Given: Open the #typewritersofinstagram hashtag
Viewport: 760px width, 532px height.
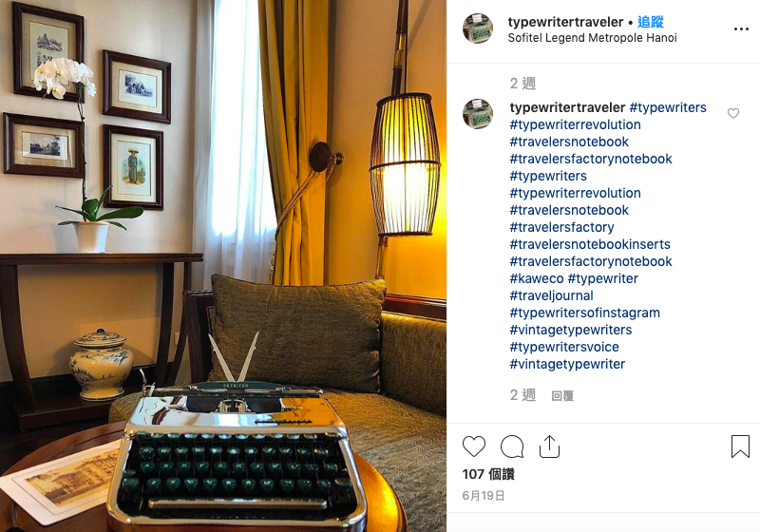Looking at the screenshot, I should (x=584, y=313).
